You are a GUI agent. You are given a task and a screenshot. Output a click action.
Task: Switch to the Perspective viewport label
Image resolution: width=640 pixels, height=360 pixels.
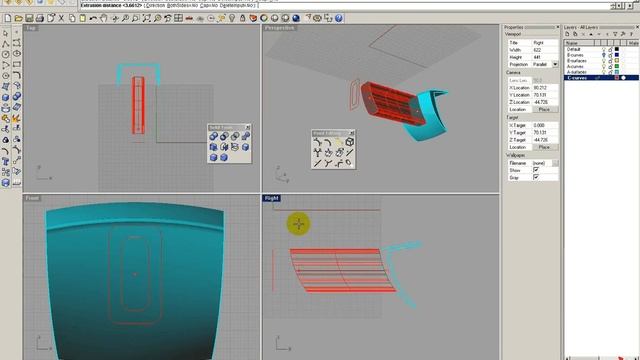pyautogui.click(x=280, y=28)
